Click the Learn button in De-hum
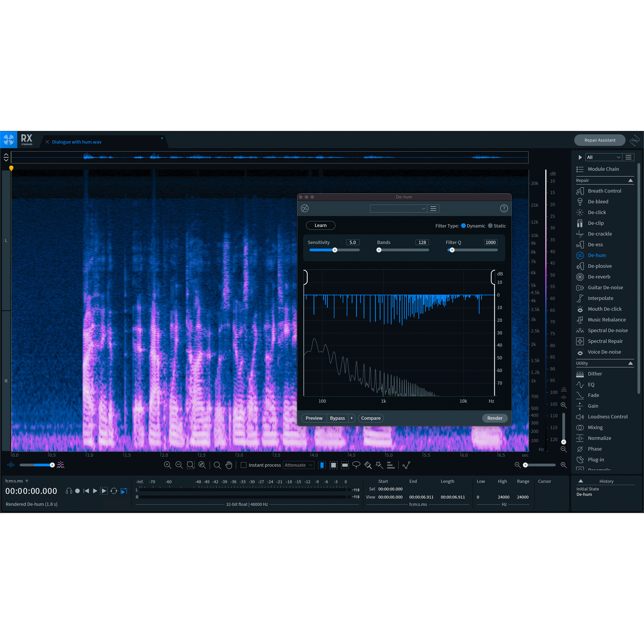 (320, 225)
